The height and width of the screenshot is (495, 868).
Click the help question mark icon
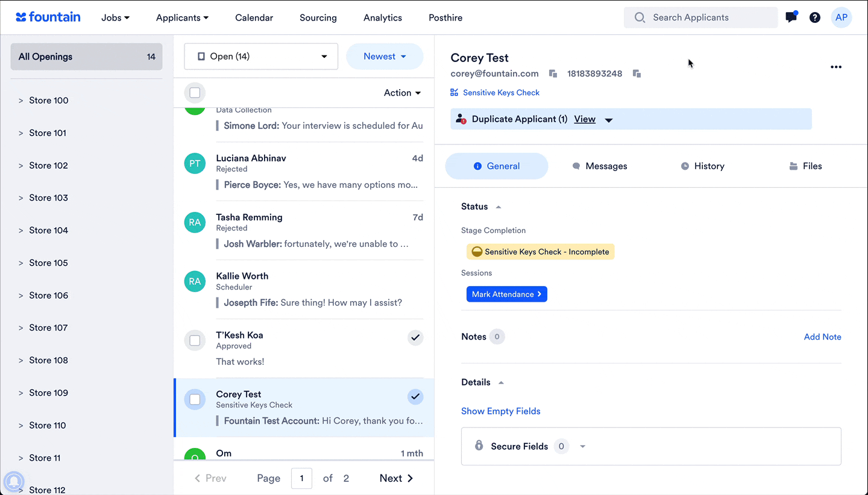pyautogui.click(x=815, y=17)
